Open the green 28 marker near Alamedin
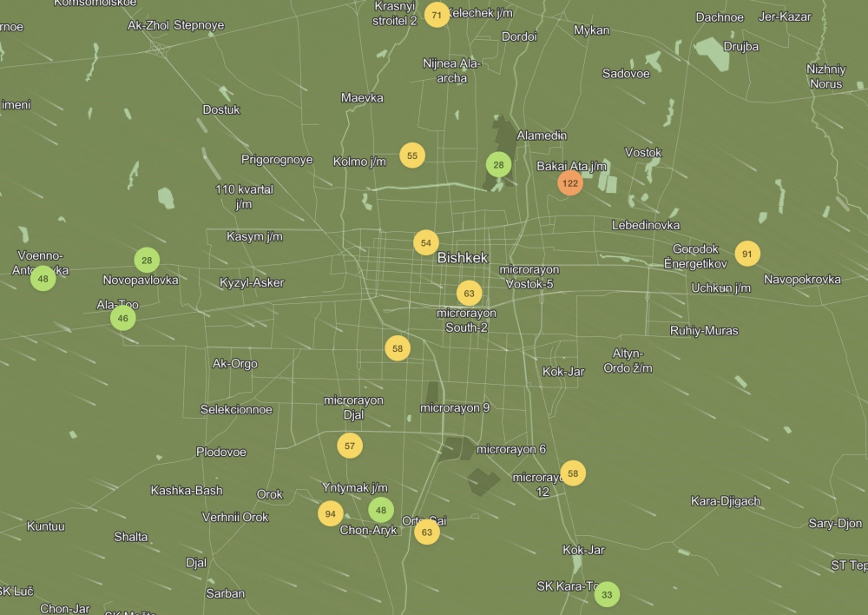Image resolution: width=868 pixels, height=615 pixels. tap(498, 164)
